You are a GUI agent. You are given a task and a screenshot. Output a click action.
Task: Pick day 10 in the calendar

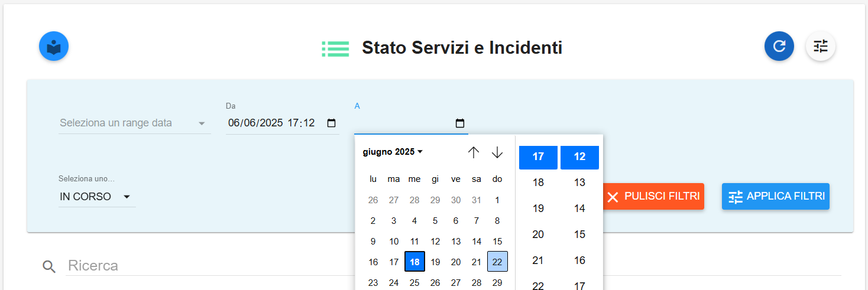point(394,242)
